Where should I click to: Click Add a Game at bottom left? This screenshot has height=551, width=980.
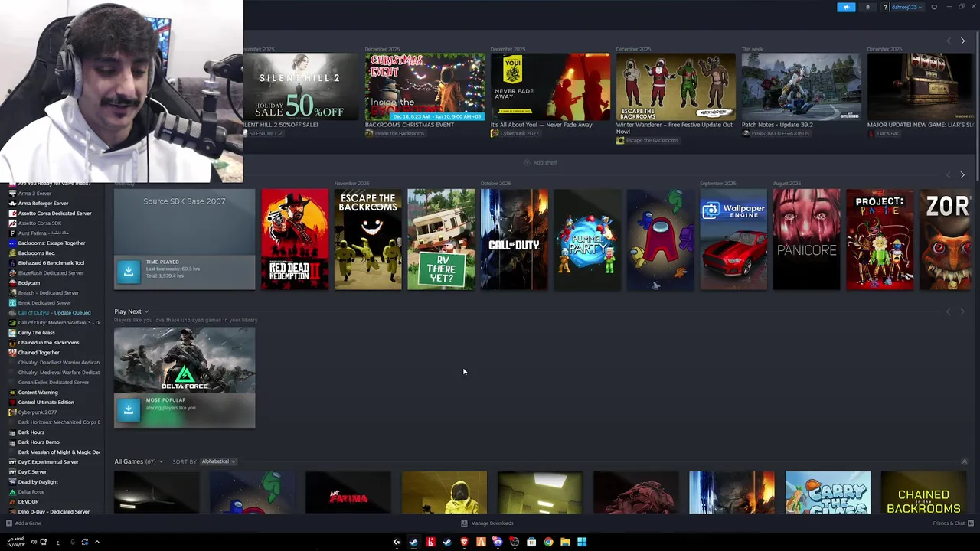(x=24, y=523)
